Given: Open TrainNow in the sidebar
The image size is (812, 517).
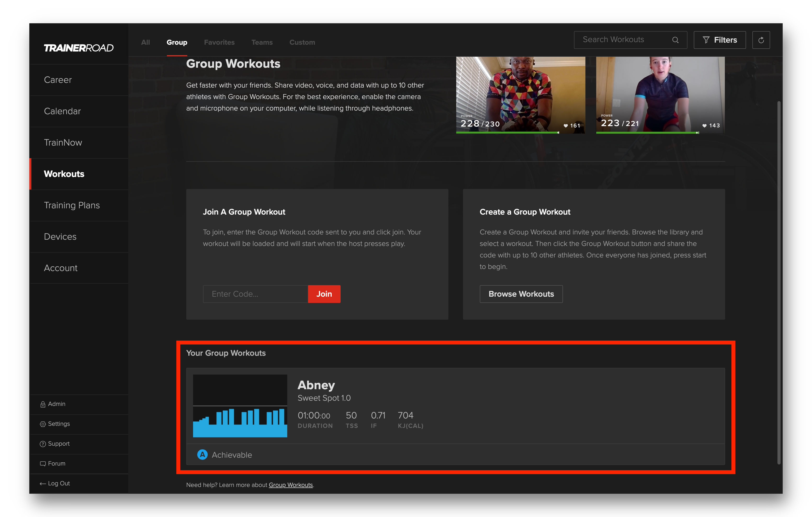Looking at the screenshot, I should point(79,142).
